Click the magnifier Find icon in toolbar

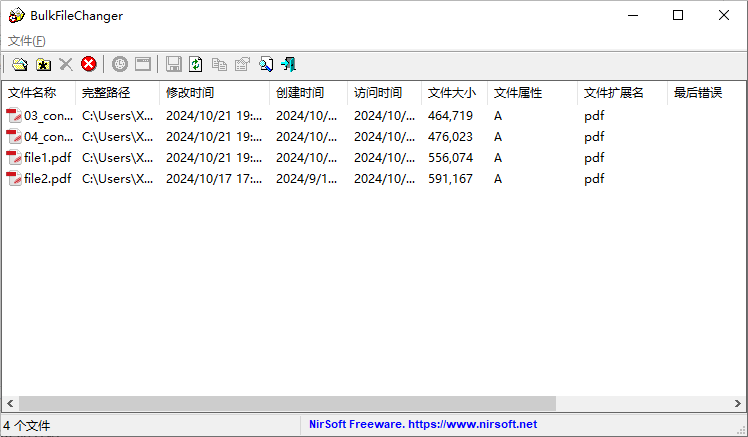[x=266, y=64]
